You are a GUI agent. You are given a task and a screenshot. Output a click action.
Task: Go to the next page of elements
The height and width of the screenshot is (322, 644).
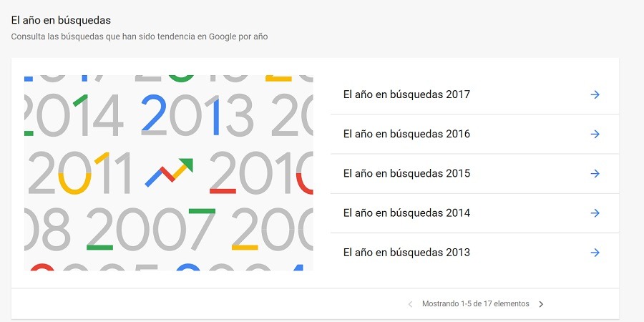pyautogui.click(x=541, y=304)
